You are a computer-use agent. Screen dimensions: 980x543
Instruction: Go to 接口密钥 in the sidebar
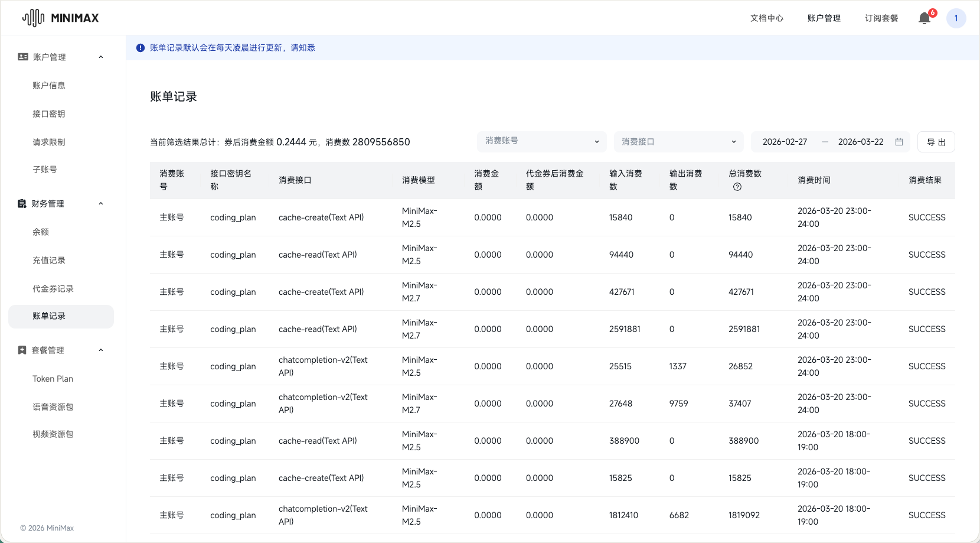click(x=49, y=113)
